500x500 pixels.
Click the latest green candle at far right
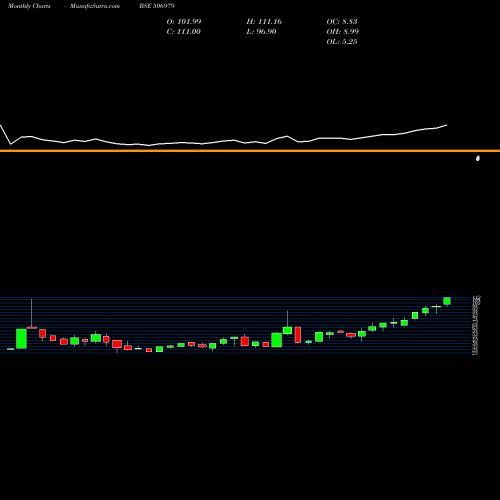point(447,301)
